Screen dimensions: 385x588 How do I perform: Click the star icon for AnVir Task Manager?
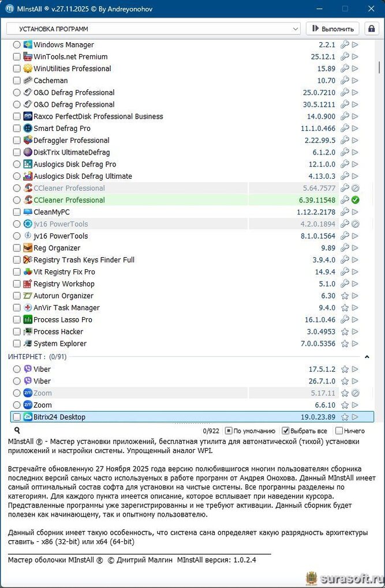(345, 308)
